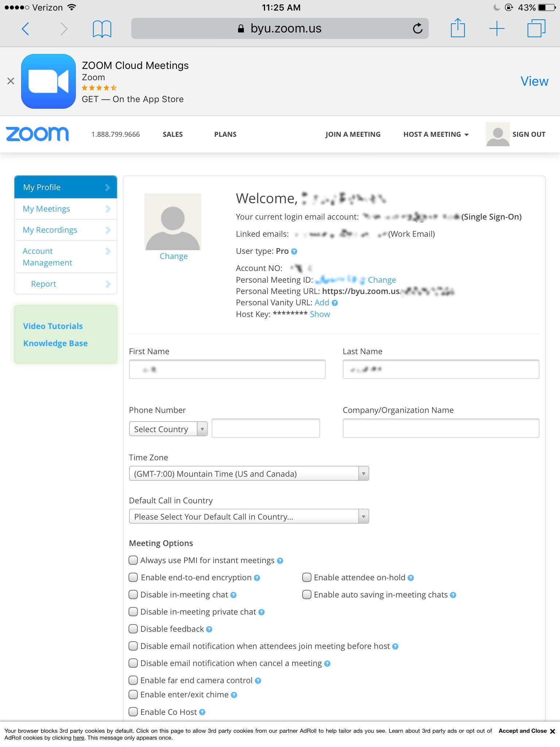Click the First Name input field
The height and width of the screenshot is (747, 560).
tap(227, 369)
